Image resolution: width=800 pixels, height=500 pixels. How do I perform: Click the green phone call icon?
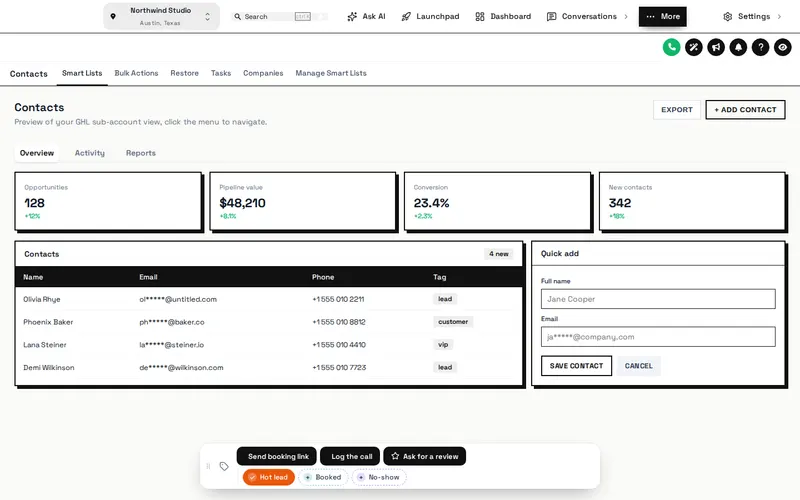(671, 47)
